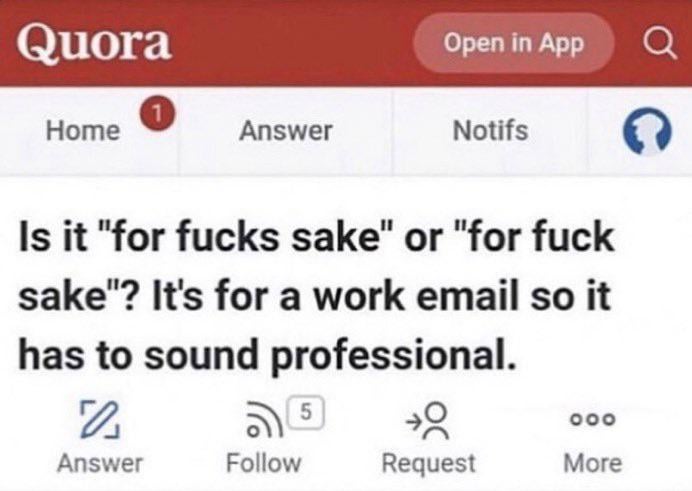Open the Notifs tab
The image size is (692, 491).
(490, 131)
